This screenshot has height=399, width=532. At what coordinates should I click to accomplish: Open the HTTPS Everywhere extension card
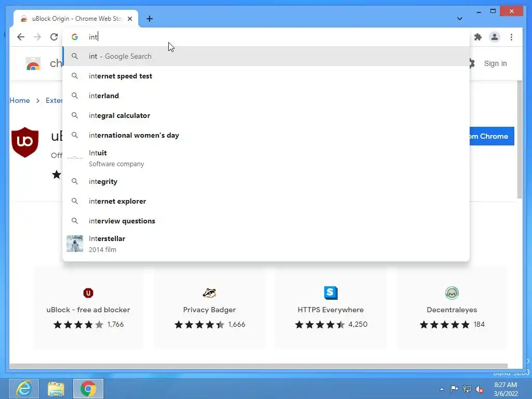pyautogui.click(x=331, y=308)
